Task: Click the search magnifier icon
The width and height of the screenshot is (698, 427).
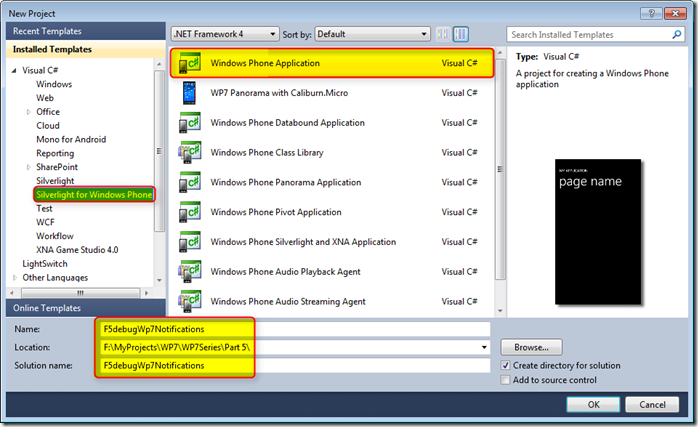Action: (677, 34)
